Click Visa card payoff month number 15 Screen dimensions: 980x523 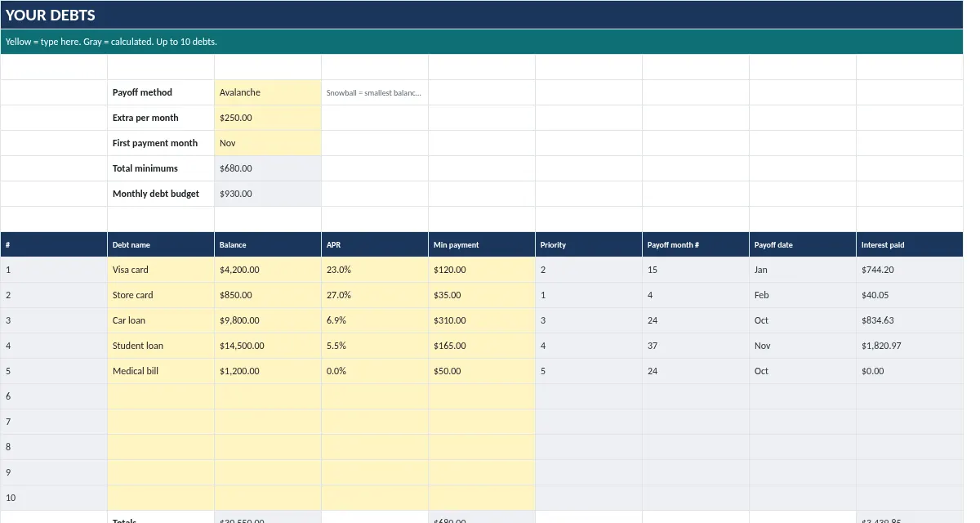point(696,270)
